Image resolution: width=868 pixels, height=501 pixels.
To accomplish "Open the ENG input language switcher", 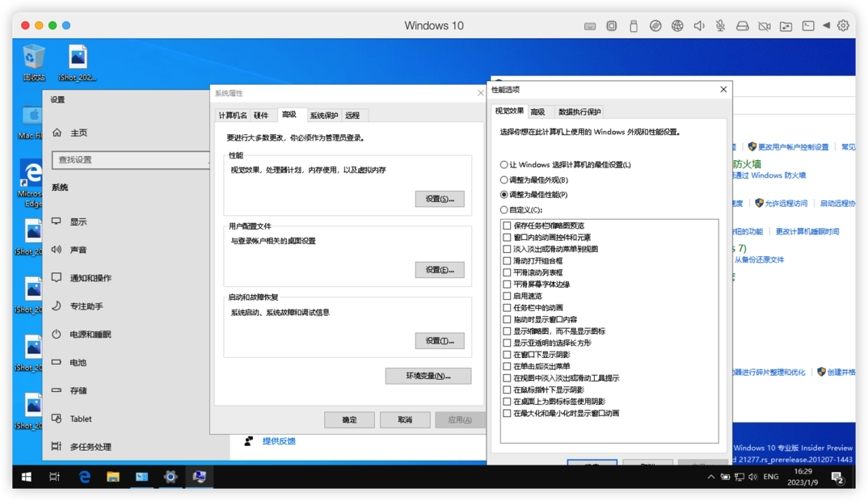I will 771,476.
